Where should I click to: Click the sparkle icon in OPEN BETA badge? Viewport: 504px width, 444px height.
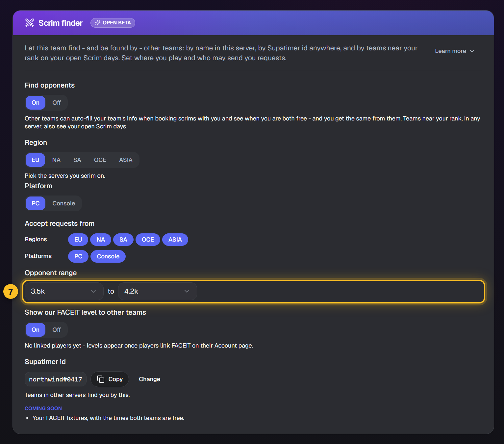pyautogui.click(x=98, y=23)
